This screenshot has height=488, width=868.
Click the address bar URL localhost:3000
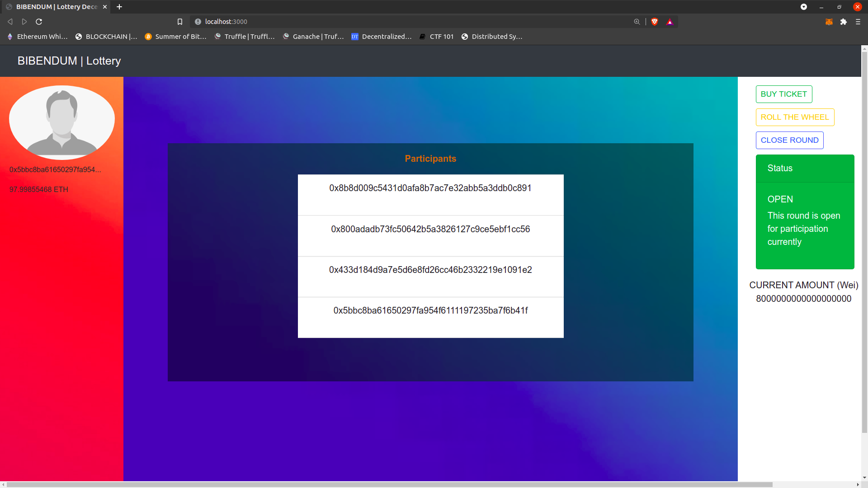226,22
